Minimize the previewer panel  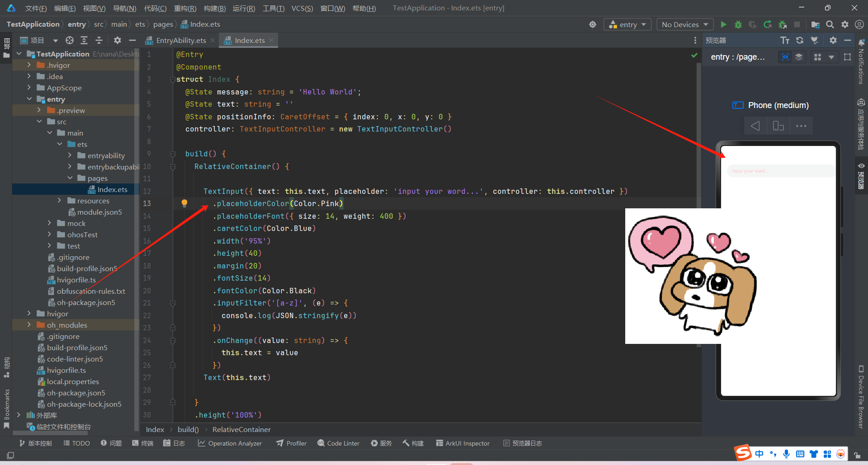click(x=848, y=40)
